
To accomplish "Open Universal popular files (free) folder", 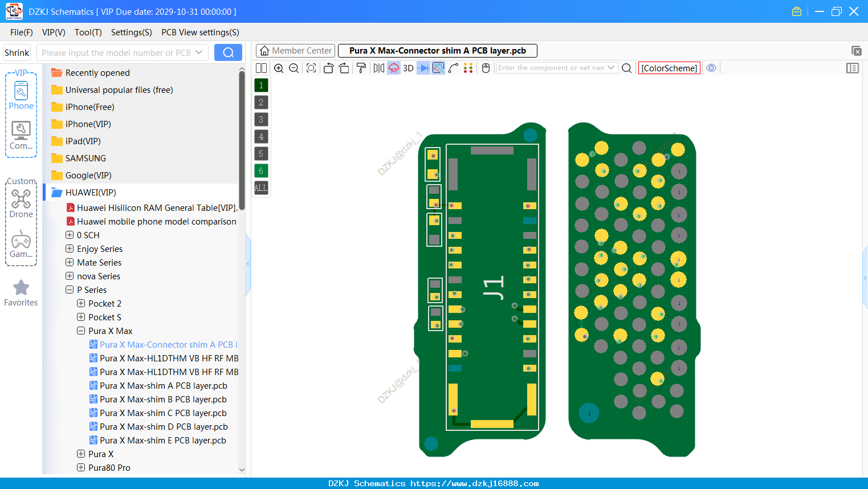I will 119,89.
